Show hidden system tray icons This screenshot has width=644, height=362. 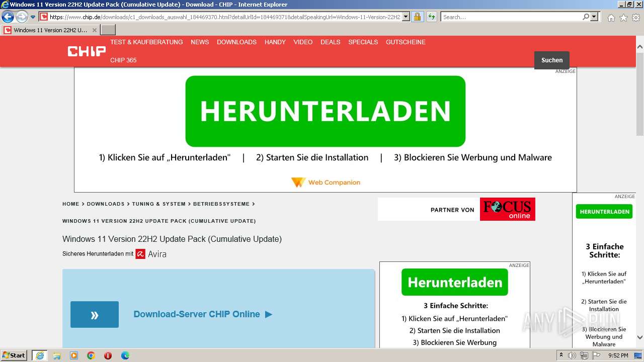click(561, 355)
